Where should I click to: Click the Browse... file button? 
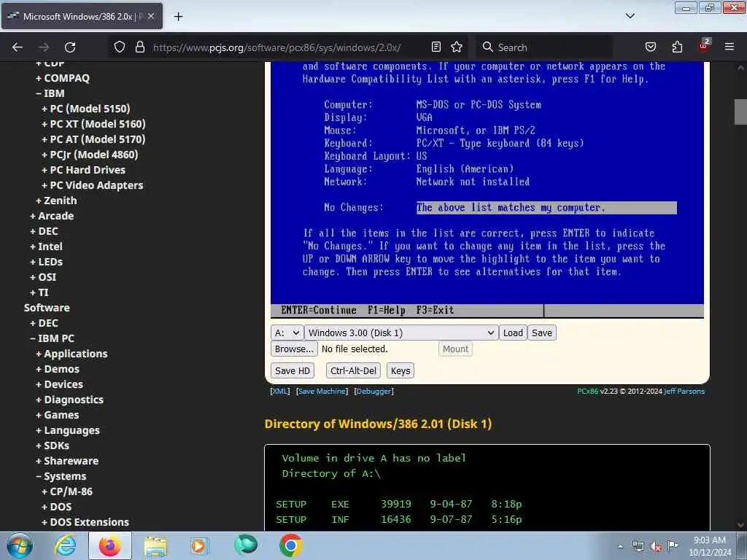pyautogui.click(x=294, y=349)
